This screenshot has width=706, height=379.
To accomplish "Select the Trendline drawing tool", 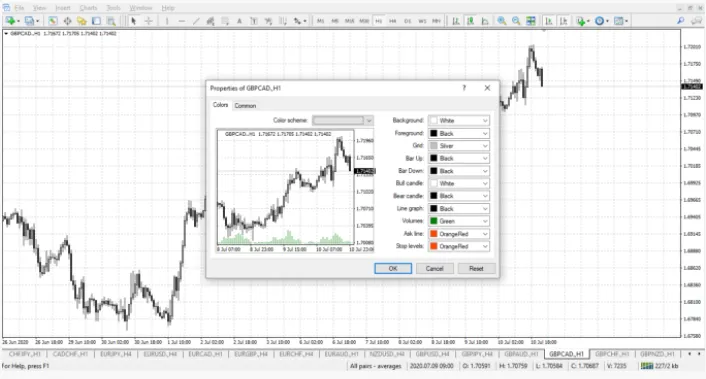I will (x=196, y=21).
